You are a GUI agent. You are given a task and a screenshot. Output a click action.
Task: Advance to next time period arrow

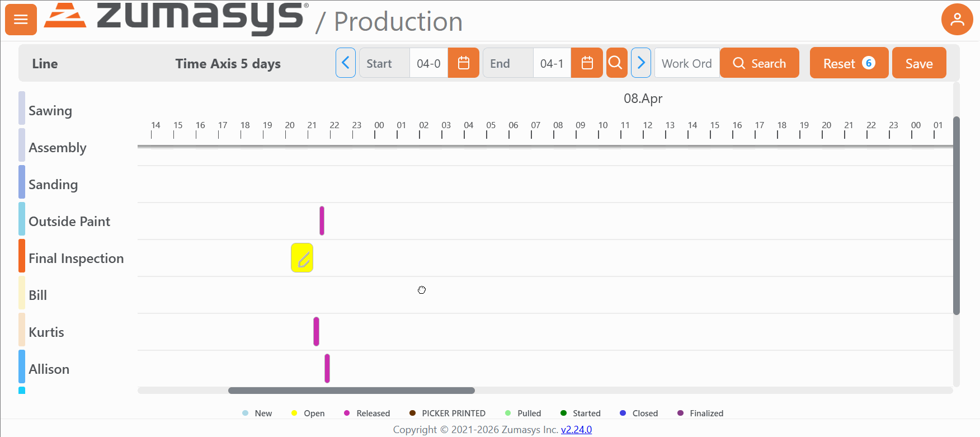pyautogui.click(x=641, y=63)
